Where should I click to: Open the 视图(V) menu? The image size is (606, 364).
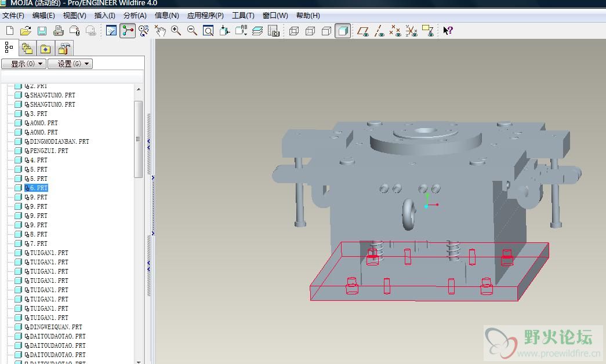(75, 16)
